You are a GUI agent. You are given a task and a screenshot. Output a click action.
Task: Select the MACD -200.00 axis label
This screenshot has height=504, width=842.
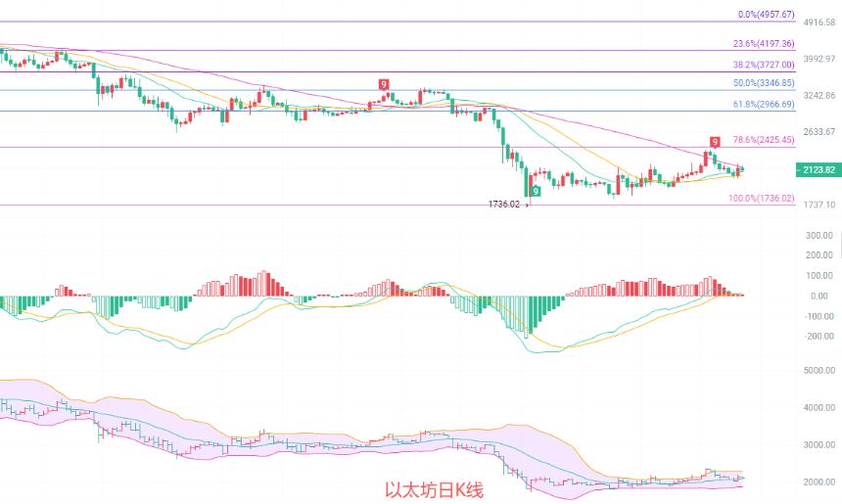[819, 336]
